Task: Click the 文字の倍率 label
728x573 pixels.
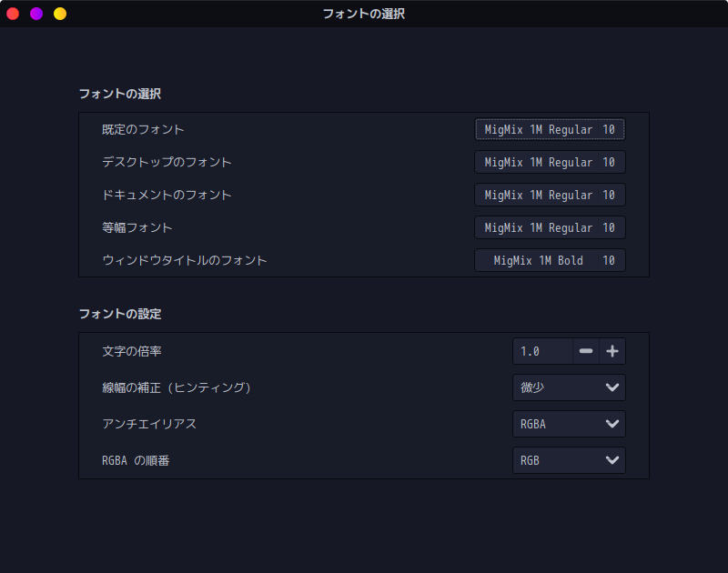Action: click(x=132, y=351)
